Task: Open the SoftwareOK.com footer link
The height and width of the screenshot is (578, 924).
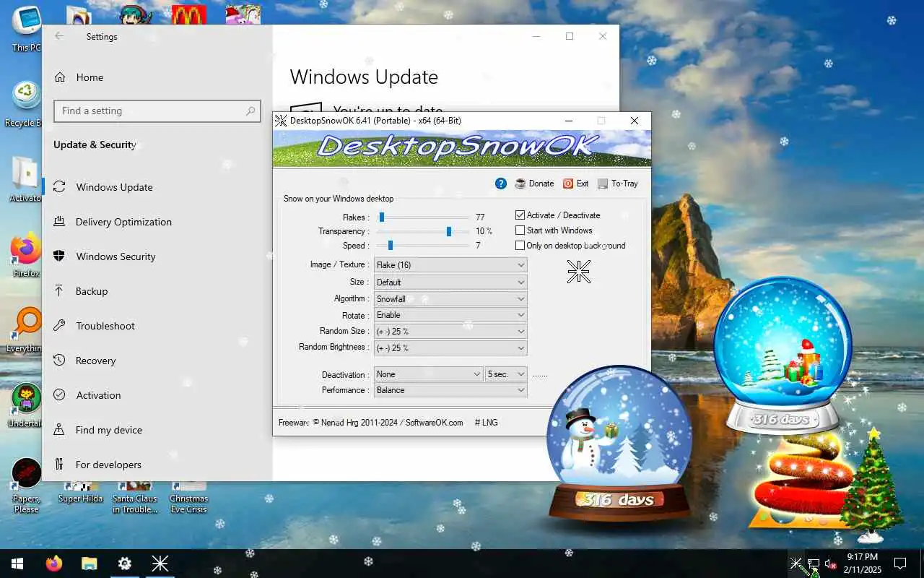Action: coord(435,423)
